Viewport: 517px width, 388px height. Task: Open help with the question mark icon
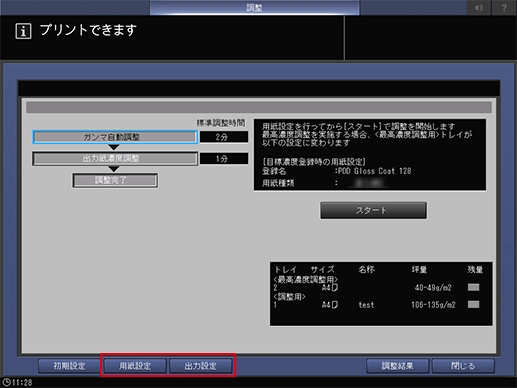504,8
